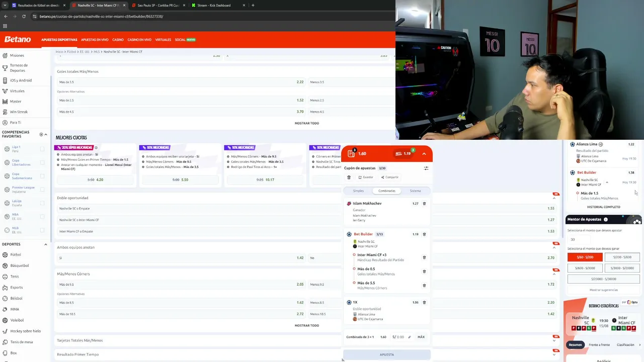Switch to the Simples bet tab
Screen dimensions: 644x362
[358, 191]
